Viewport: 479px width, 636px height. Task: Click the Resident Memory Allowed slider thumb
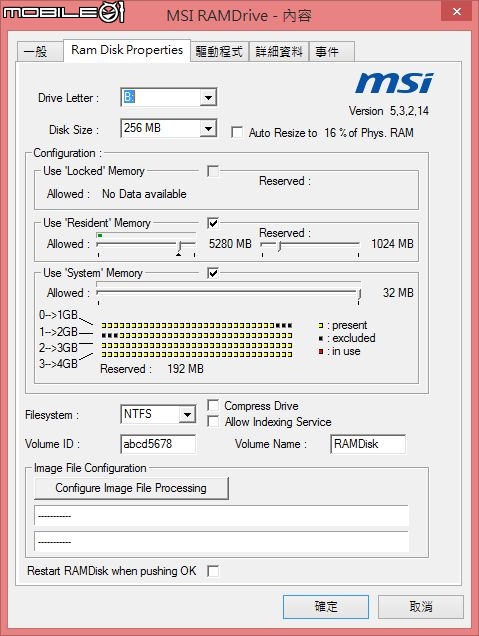click(180, 245)
